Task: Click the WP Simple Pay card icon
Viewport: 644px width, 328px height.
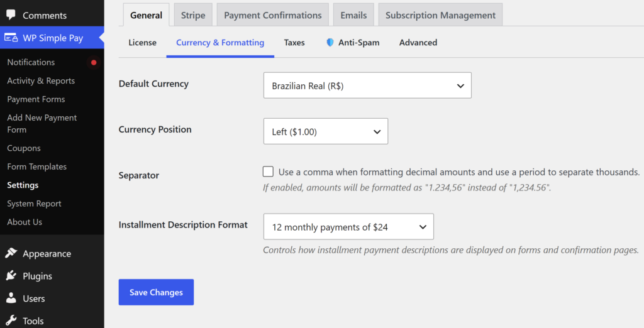Action: pos(11,38)
